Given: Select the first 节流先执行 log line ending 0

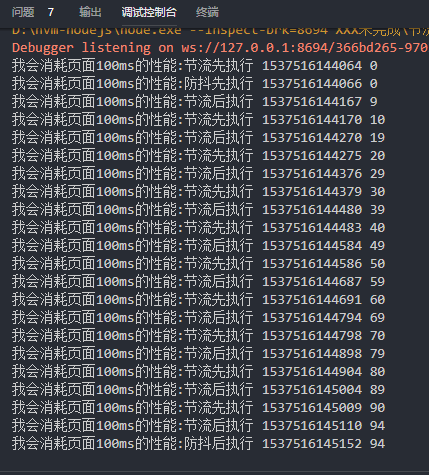Looking at the screenshot, I should pos(195,66).
